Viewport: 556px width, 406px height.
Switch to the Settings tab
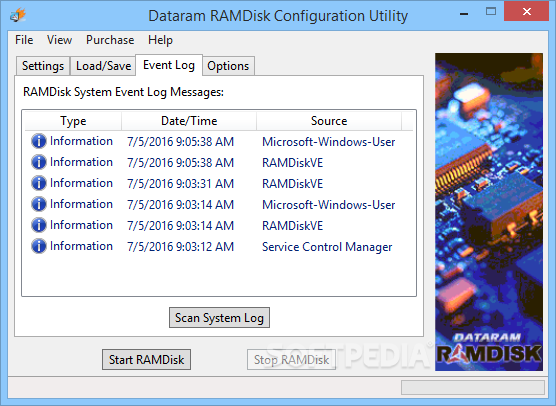43,66
